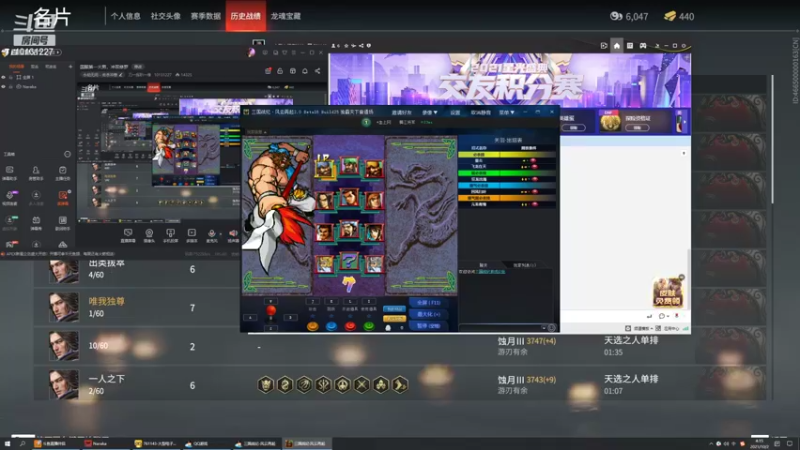Click the 全屏 (F11) button in emulator
Screen dimensions: 800x450
[x=429, y=303]
